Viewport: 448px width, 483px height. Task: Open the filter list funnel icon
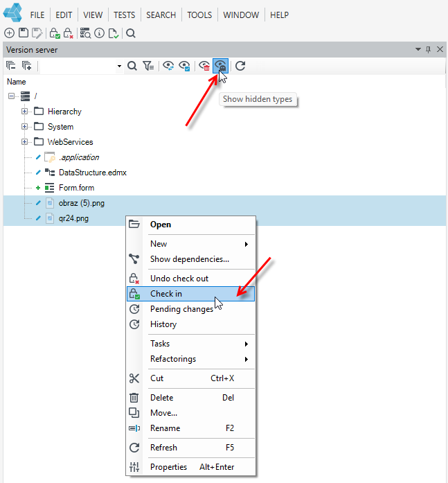(148, 66)
